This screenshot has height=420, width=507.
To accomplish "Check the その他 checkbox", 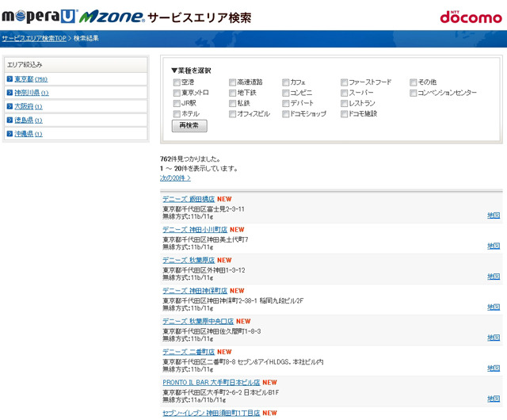I will pos(413,82).
